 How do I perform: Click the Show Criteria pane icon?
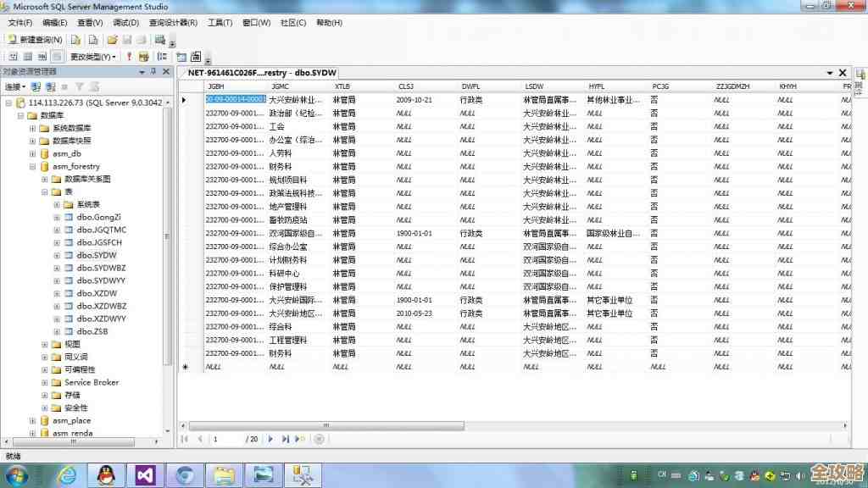coord(27,56)
